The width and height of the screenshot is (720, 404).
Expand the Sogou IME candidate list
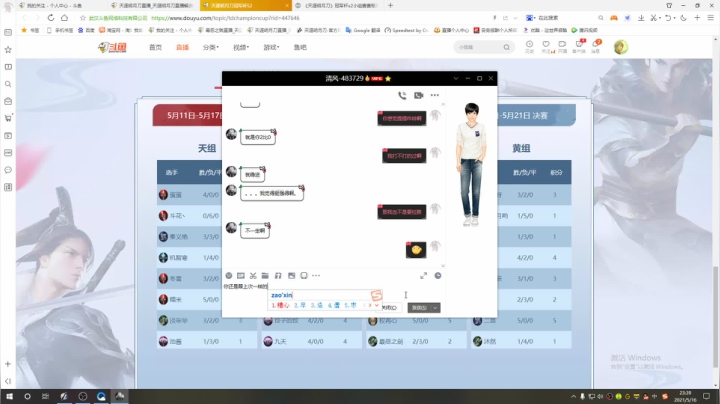pos(377,305)
